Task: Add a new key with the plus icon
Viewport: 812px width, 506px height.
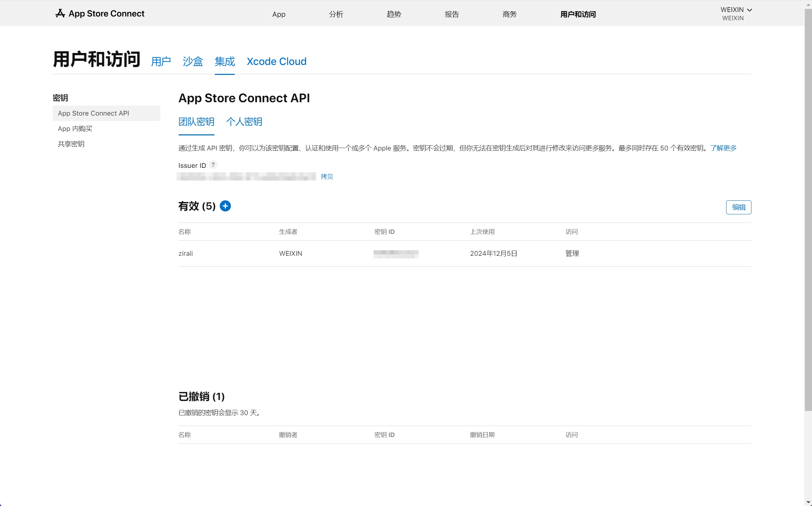Action: [225, 206]
